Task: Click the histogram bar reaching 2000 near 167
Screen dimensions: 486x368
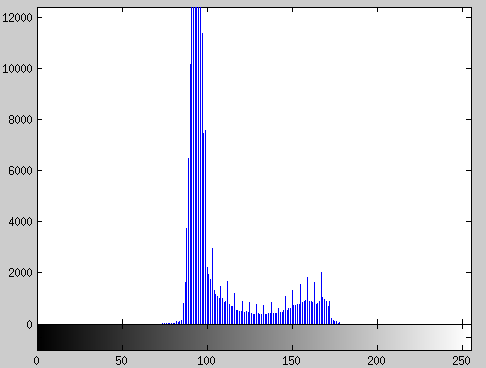Action: click(x=321, y=298)
